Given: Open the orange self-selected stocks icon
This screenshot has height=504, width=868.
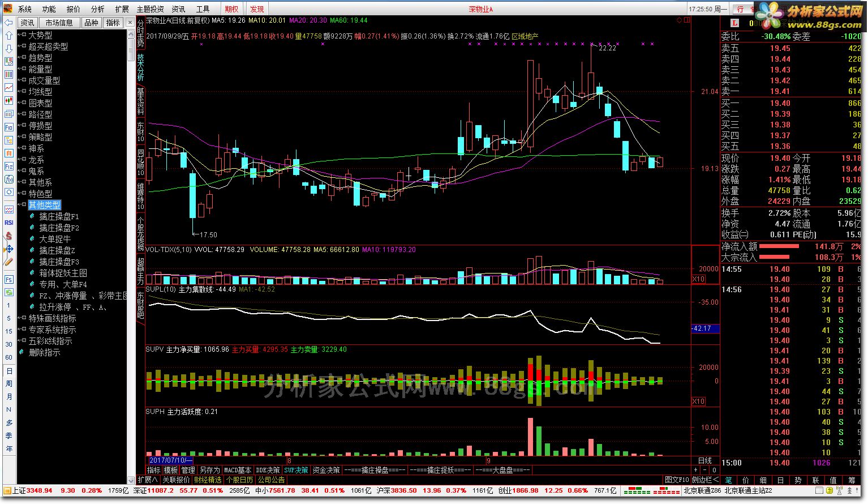Looking at the screenshot, I should pyautogui.click(x=8, y=153).
